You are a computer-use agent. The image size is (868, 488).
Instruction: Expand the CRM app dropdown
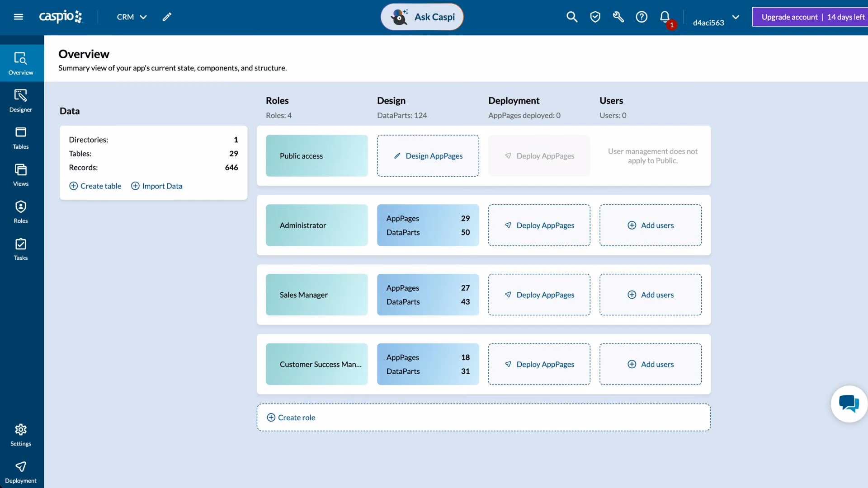pyautogui.click(x=132, y=17)
